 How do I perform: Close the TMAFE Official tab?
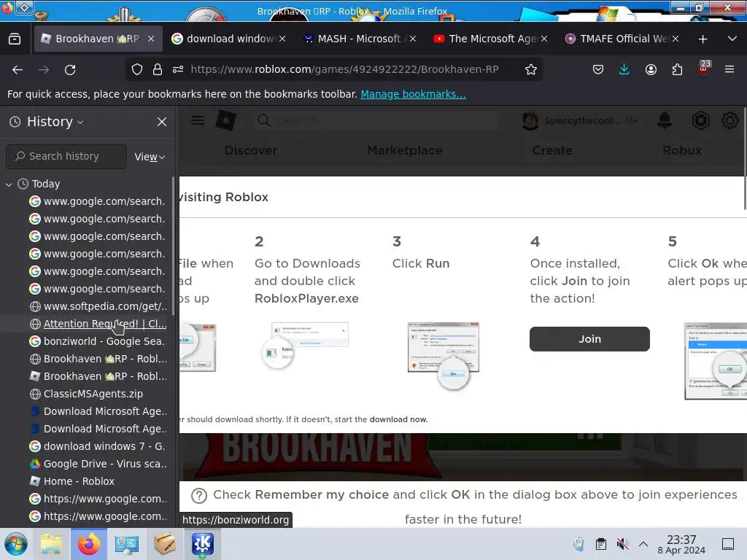point(676,39)
